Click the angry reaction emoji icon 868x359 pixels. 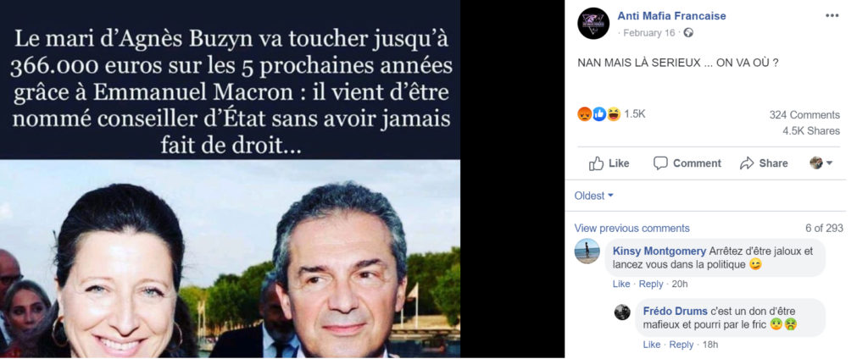[x=585, y=114]
